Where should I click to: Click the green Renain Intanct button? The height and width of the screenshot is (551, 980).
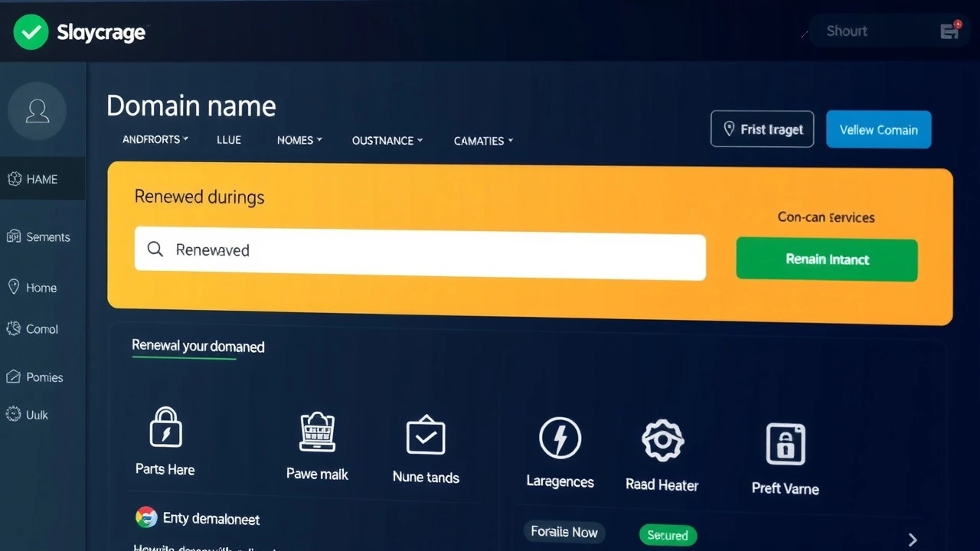click(x=827, y=259)
